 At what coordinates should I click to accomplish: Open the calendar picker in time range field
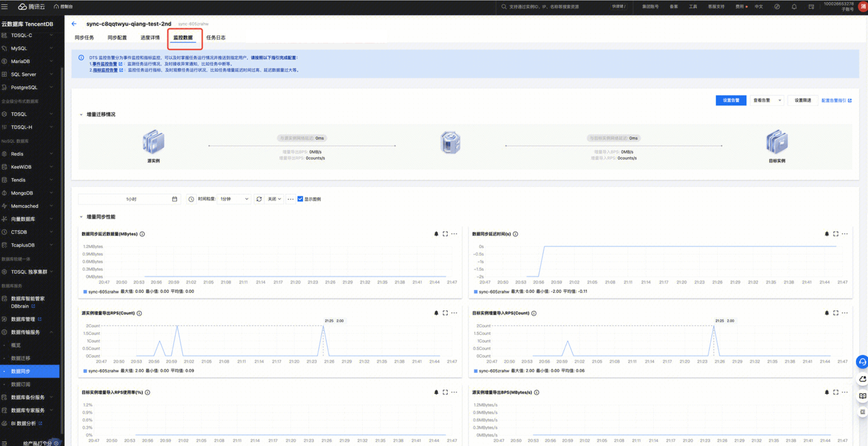click(175, 199)
